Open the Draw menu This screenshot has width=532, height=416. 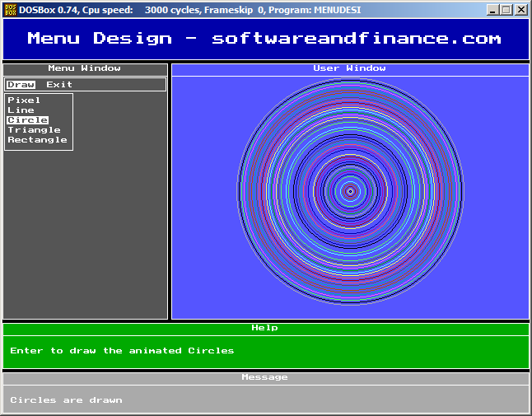point(21,84)
